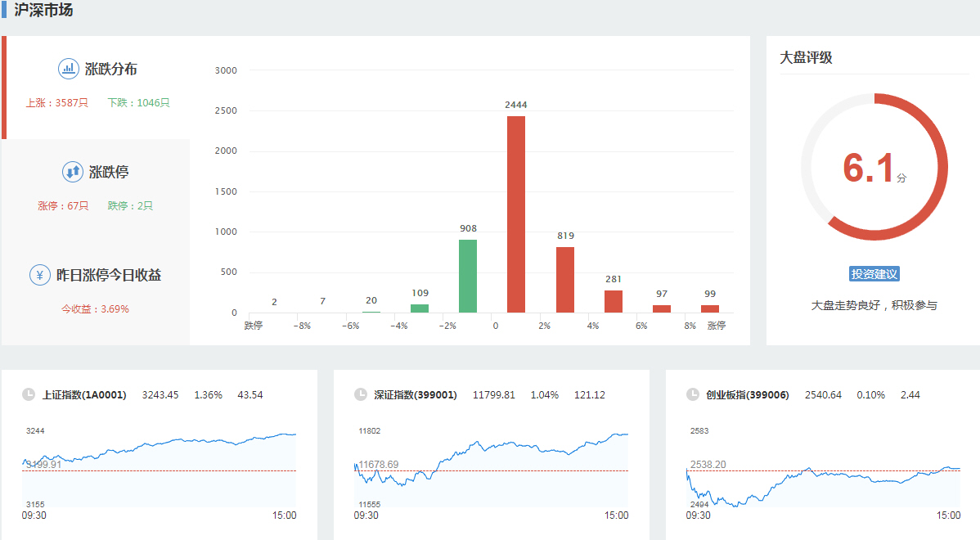
Task: Click clock icon beside 创业板指
Action: coord(693,394)
